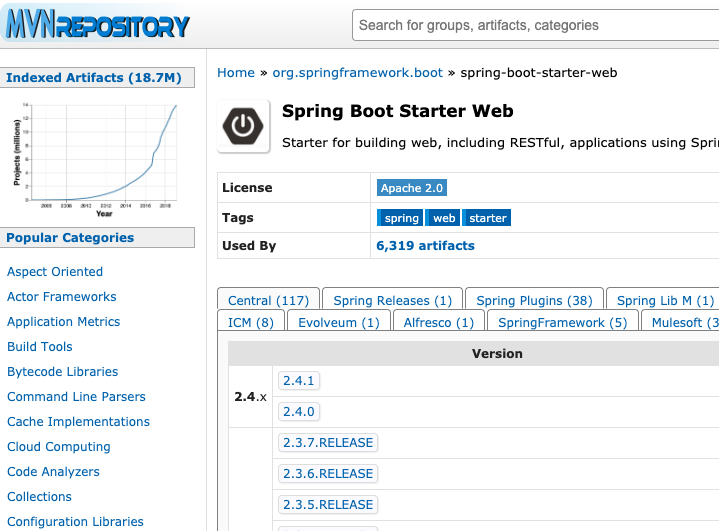Open the Command Line Parsers category
The width and height of the screenshot is (719, 531).
77,397
